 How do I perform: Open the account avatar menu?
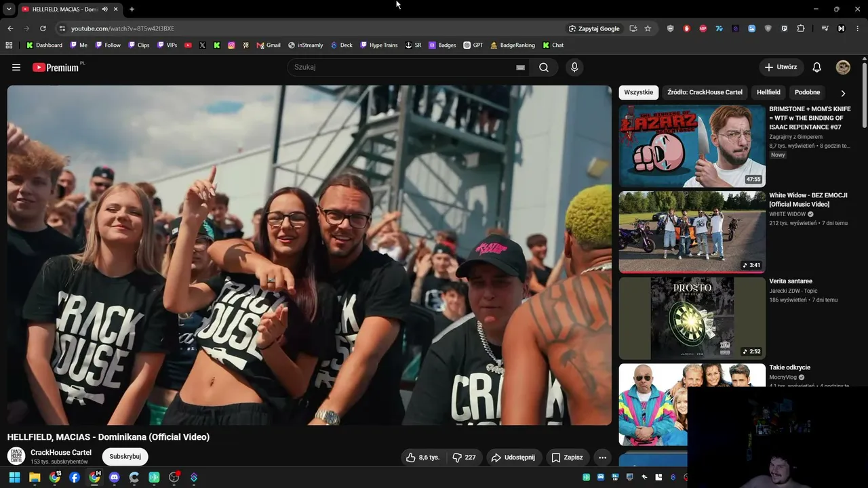(x=843, y=67)
